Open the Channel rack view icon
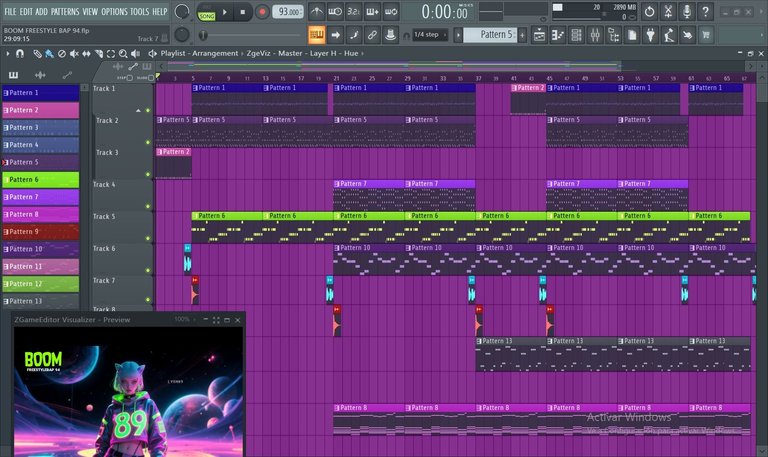 pyautogui.click(x=576, y=35)
